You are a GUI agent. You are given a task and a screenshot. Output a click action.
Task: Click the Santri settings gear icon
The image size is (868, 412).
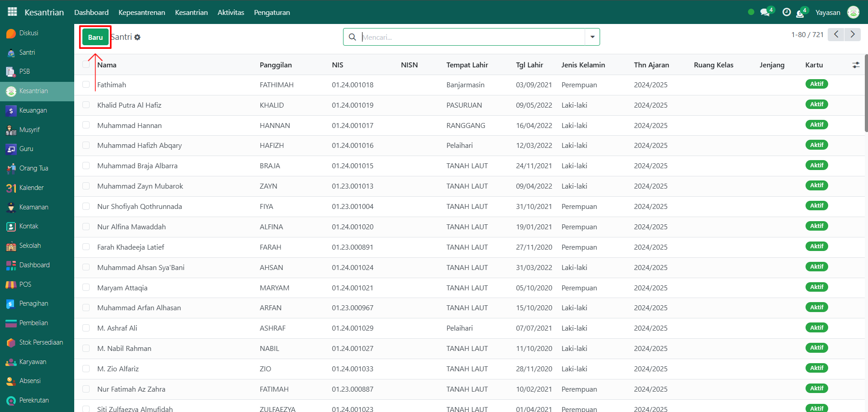[x=138, y=38]
